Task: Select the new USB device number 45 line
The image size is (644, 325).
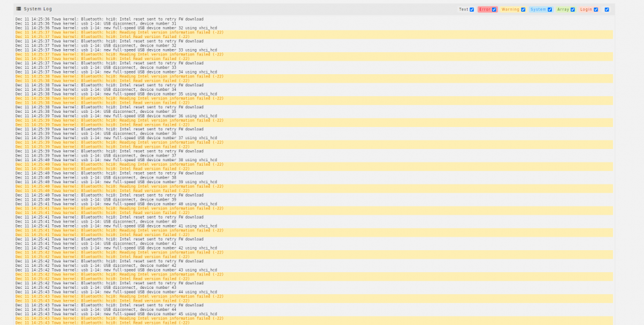Action: click(x=116, y=314)
